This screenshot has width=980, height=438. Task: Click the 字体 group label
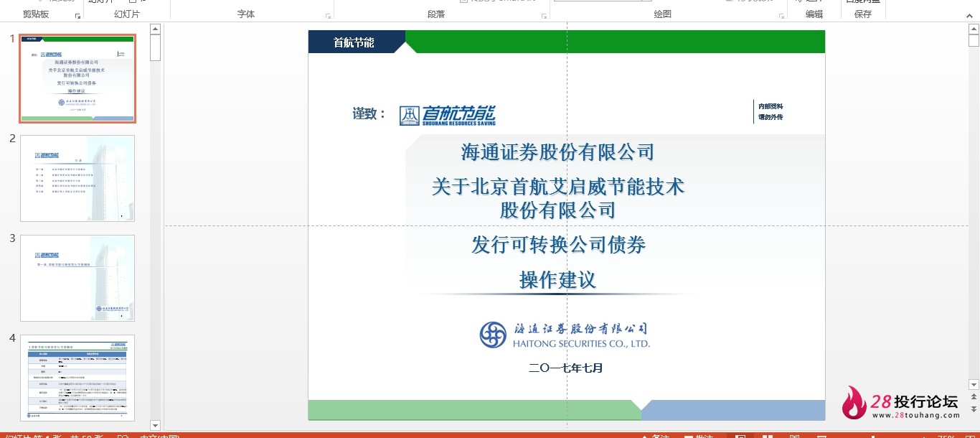coord(246,14)
